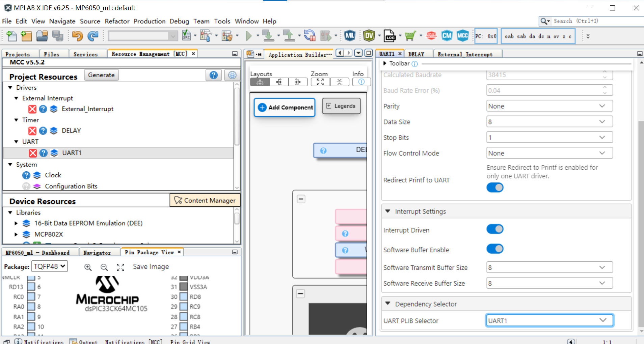Image resolution: width=644 pixels, height=344 pixels.
Task: Open the Package TQFP48 dropdown
Action: (x=50, y=266)
